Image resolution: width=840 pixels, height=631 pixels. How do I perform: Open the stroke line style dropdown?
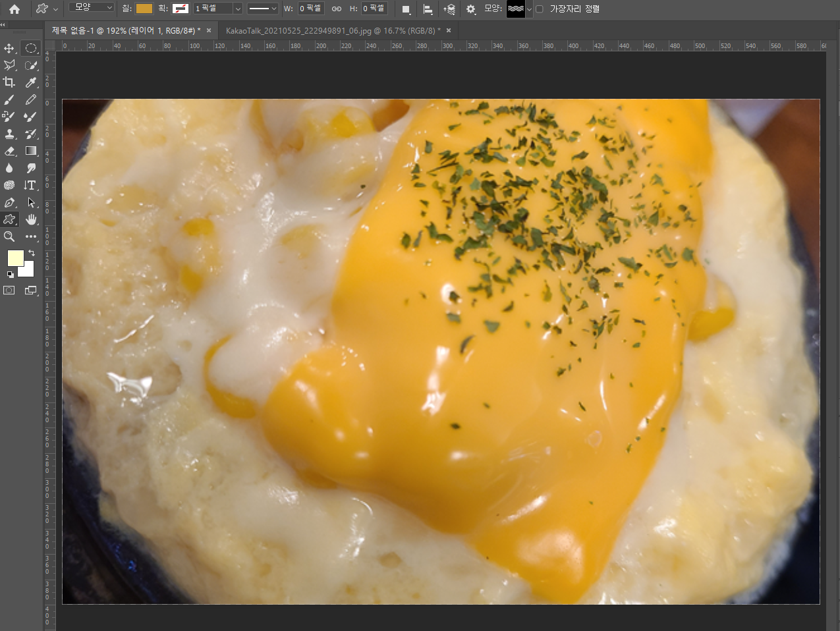(x=262, y=9)
